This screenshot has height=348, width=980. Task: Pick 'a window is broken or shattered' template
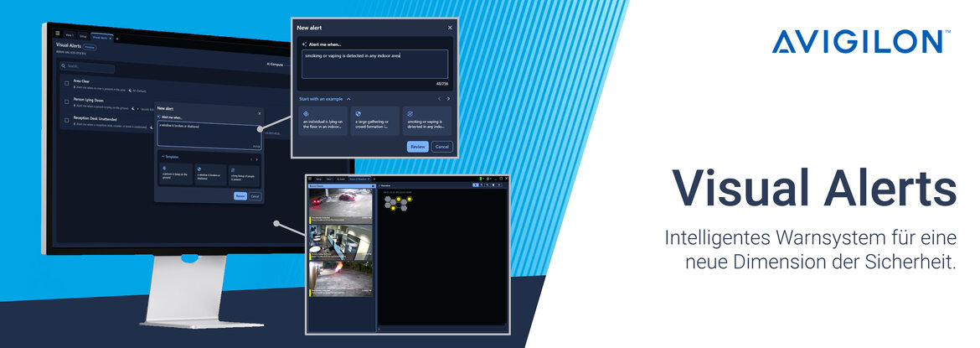(x=210, y=176)
